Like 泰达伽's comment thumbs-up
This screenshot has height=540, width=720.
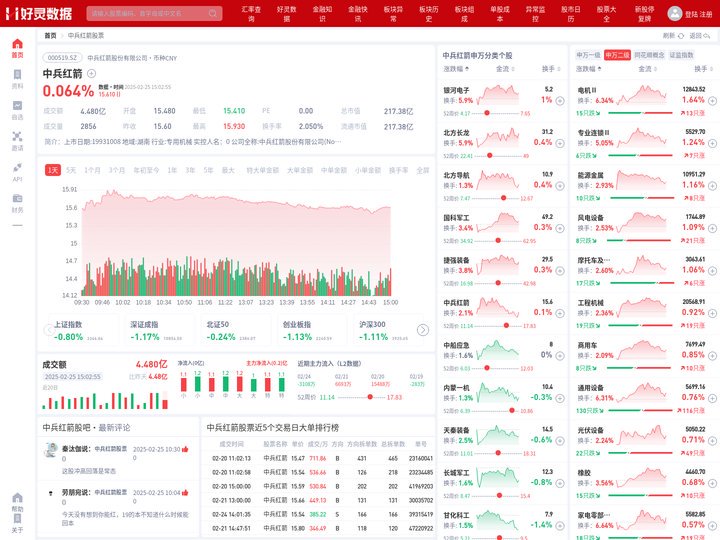click(185, 449)
